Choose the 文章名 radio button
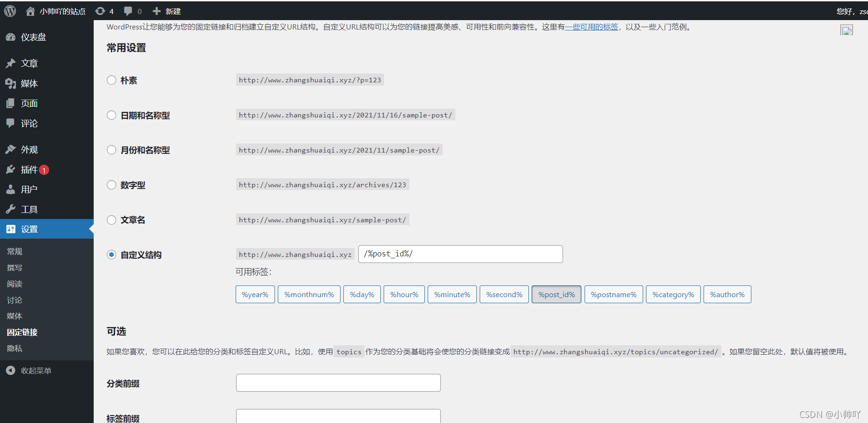Viewport: 868px width, 423px height. coord(111,220)
